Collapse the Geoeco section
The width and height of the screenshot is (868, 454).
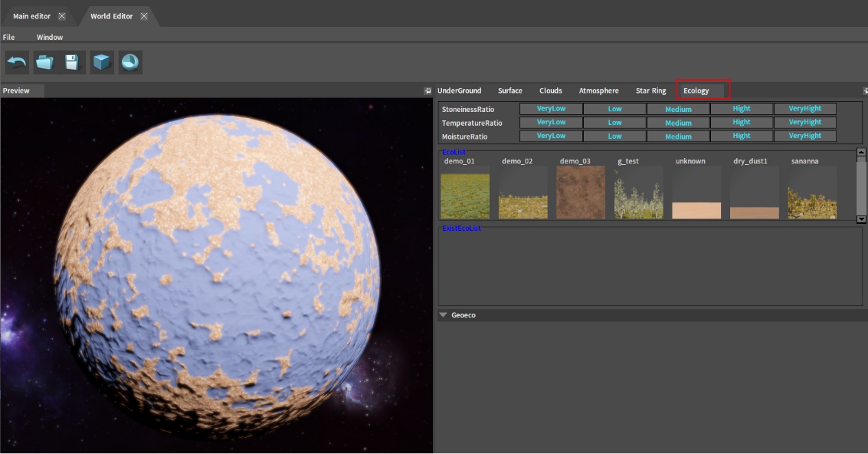point(443,315)
